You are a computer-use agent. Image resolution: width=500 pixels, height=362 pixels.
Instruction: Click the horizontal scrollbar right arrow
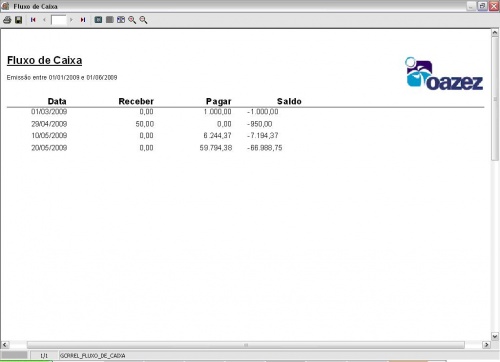pos(486,345)
